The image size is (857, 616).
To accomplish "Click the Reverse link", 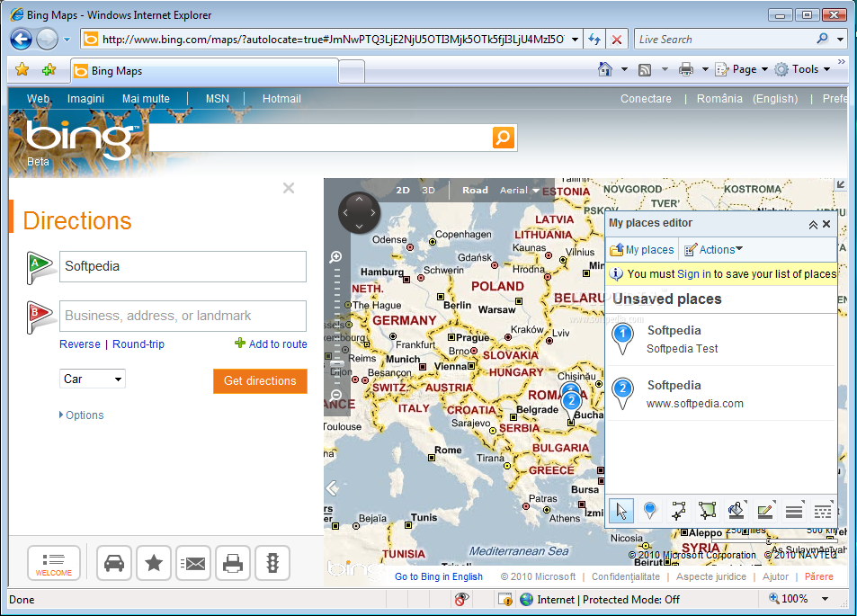I will coord(80,344).
